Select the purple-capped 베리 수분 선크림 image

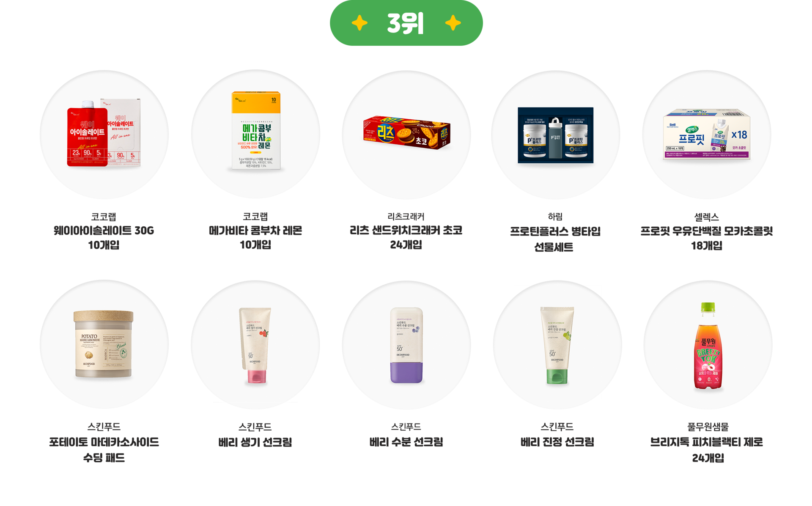pos(406,344)
